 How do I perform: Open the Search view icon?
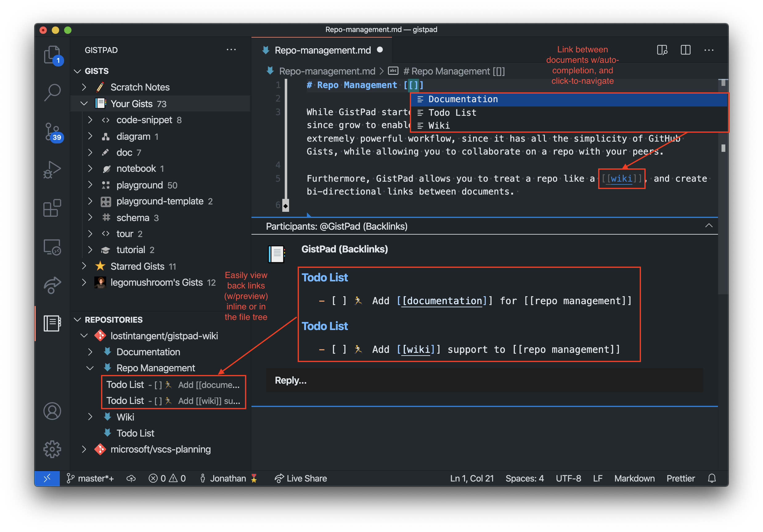pyautogui.click(x=52, y=92)
